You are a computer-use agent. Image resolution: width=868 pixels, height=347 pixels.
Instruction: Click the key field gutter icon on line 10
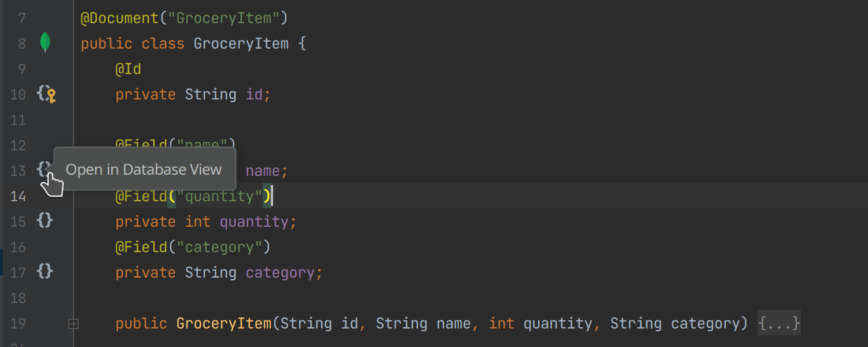46,94
